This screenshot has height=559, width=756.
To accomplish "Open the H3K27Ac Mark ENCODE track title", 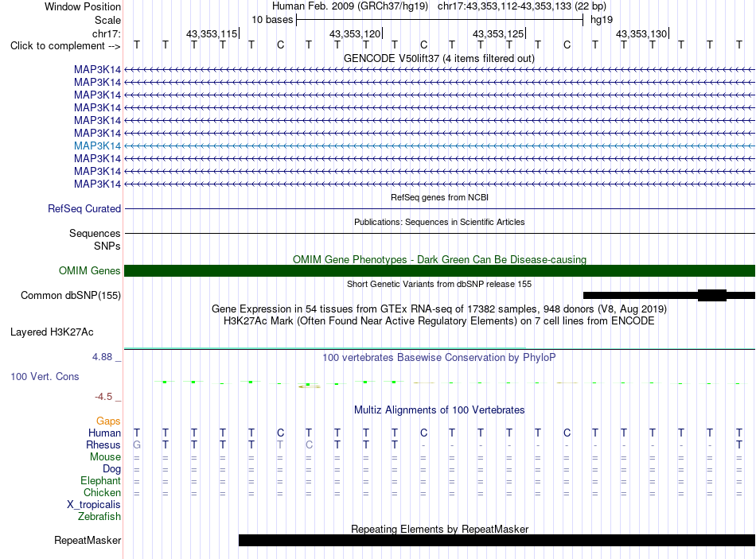I will (x=439, y=321).
